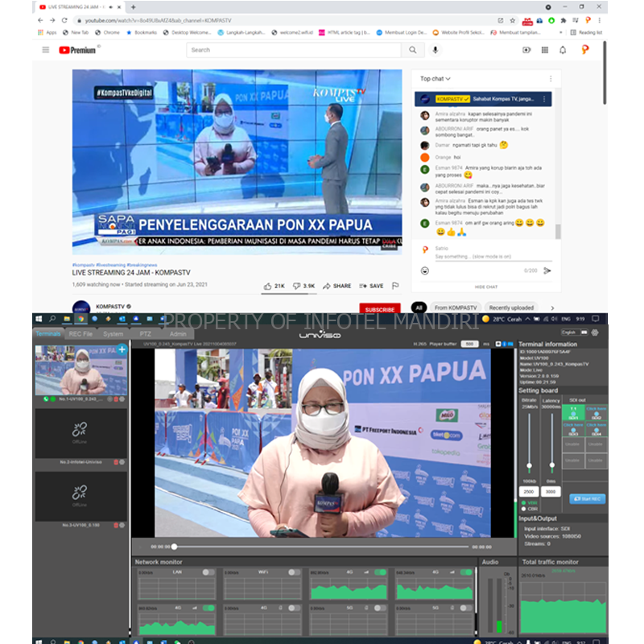Click the YouTube search magnifier button
644x644 pixels.
(412, 50)
